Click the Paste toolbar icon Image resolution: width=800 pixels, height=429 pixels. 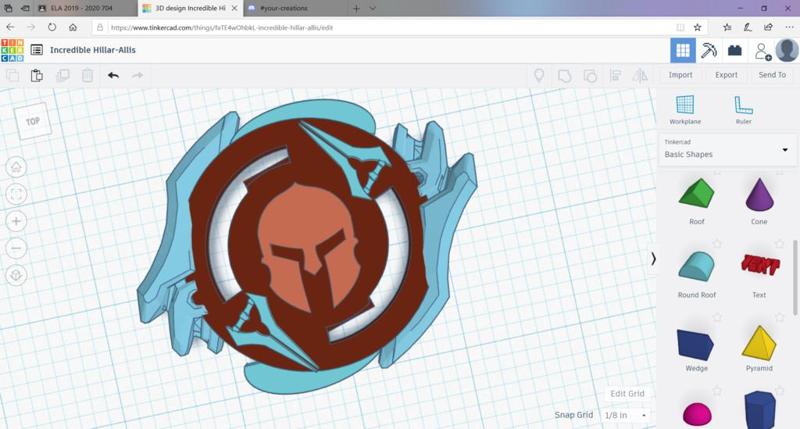point(37,75)
